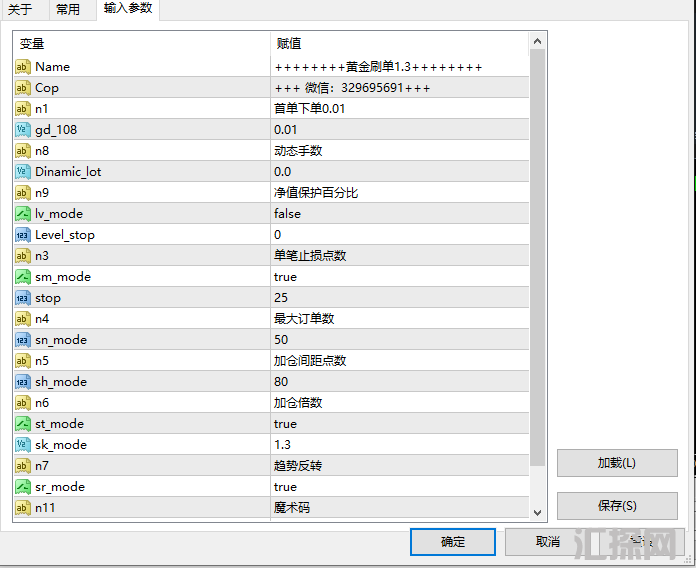Select the integer icon beside sh_mode
This screenshot has height=568, width=696.
coord(23,382)
